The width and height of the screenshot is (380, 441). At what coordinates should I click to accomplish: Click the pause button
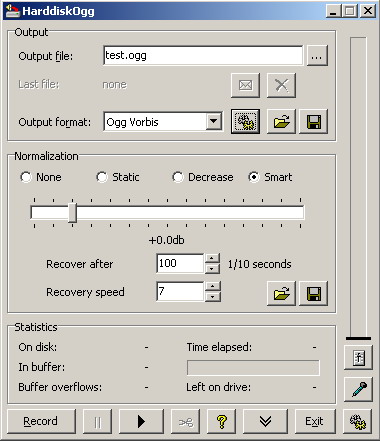97,422
